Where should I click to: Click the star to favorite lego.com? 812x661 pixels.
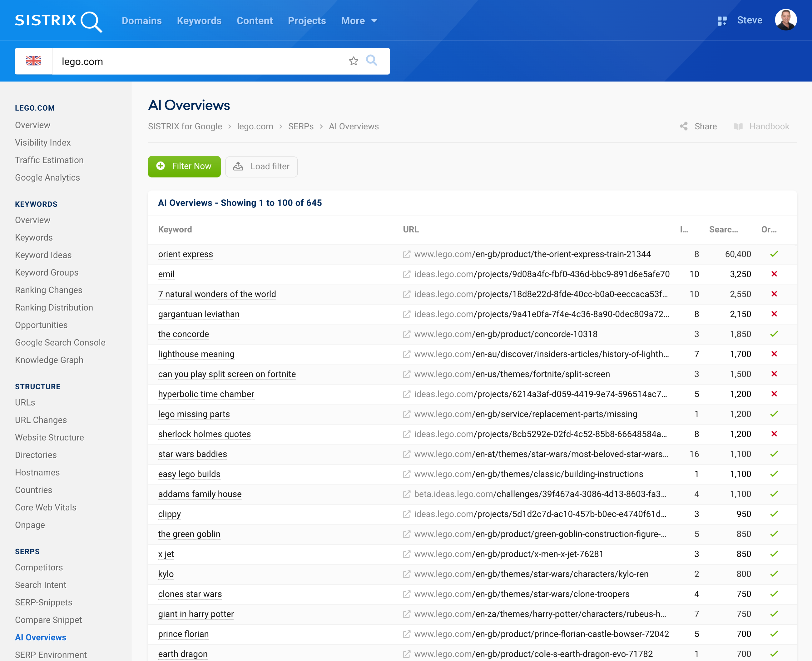click(x=353, y=61)
